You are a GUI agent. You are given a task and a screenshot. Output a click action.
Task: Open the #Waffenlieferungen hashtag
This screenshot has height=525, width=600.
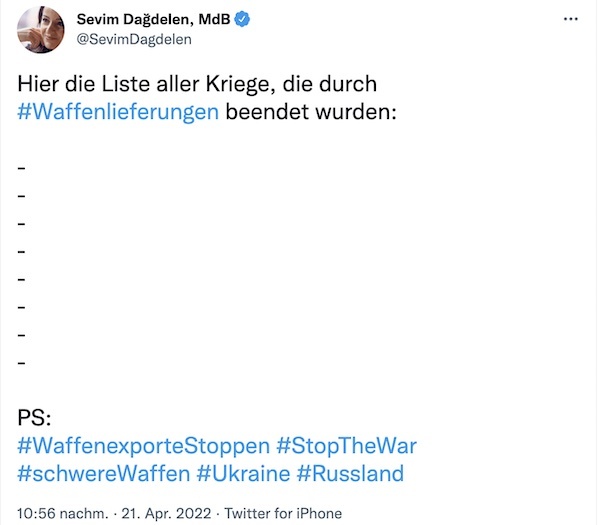[x=119, y=111]
